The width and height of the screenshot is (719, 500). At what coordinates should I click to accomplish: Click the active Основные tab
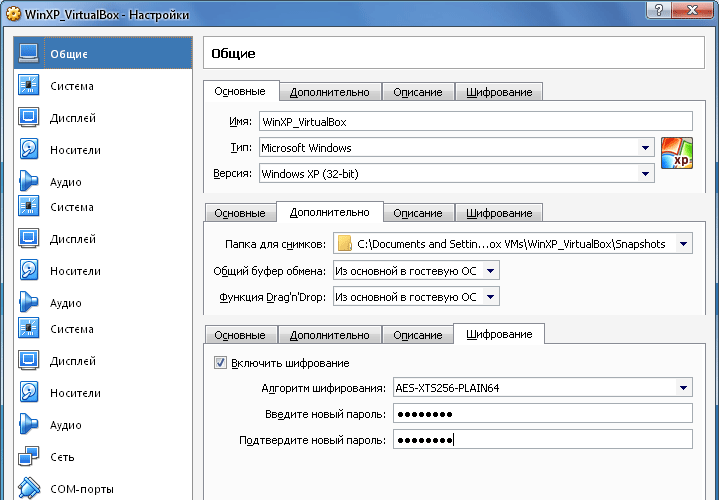pos(240,91)
